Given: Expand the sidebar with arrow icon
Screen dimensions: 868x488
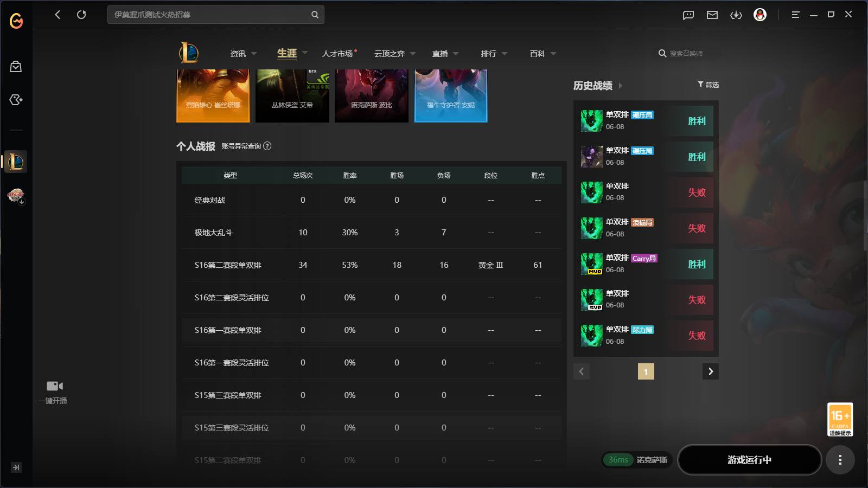Looking at the screenshot, I should (x=16, y=467).
